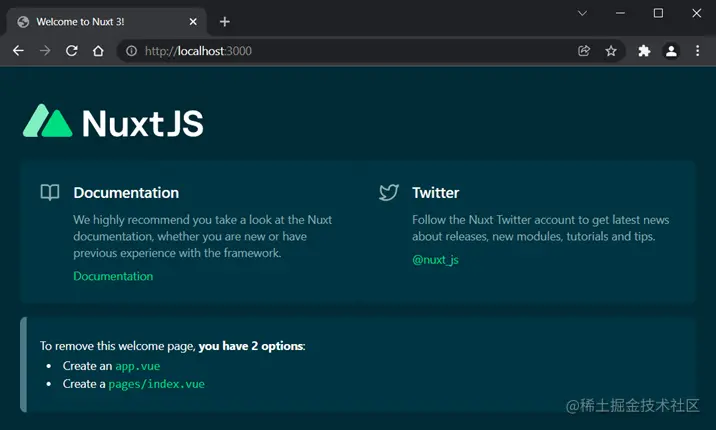Minimize the browser window
Screen dimensions: 716x430
[x=620, y=13]
